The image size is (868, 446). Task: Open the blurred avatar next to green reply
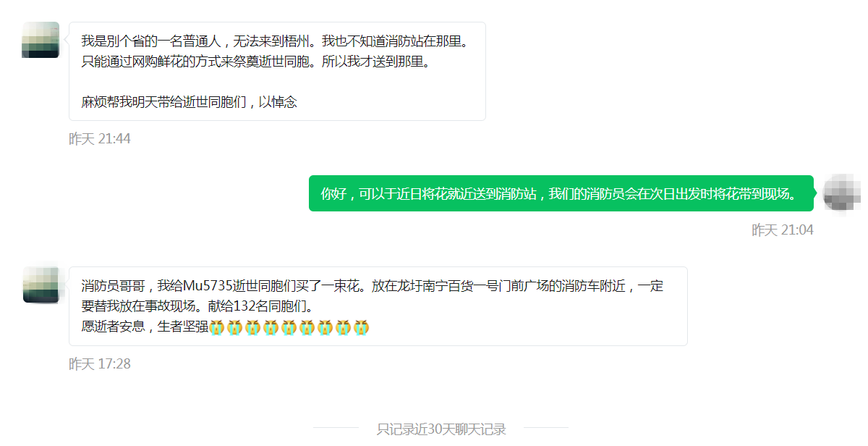pos(842,193)
